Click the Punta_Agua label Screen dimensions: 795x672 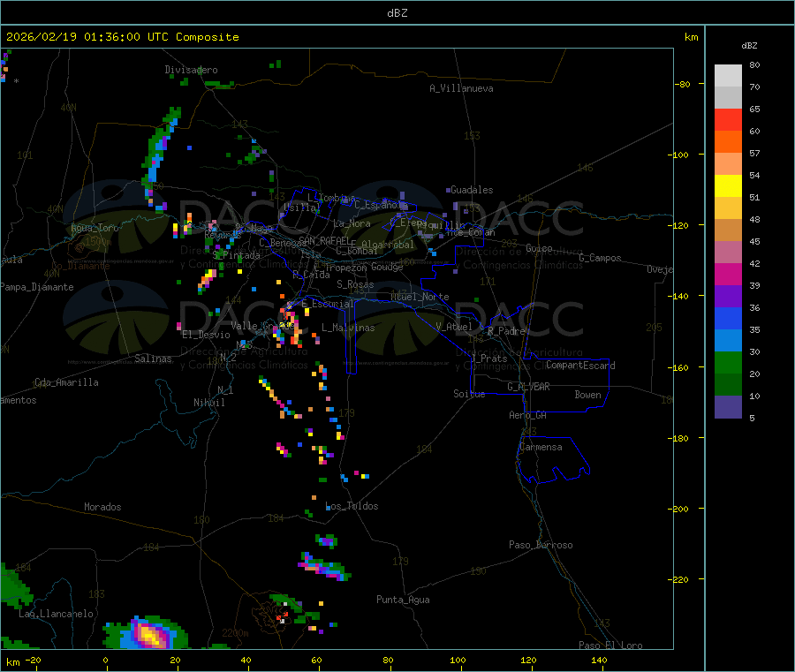click(x=403, y=600)
